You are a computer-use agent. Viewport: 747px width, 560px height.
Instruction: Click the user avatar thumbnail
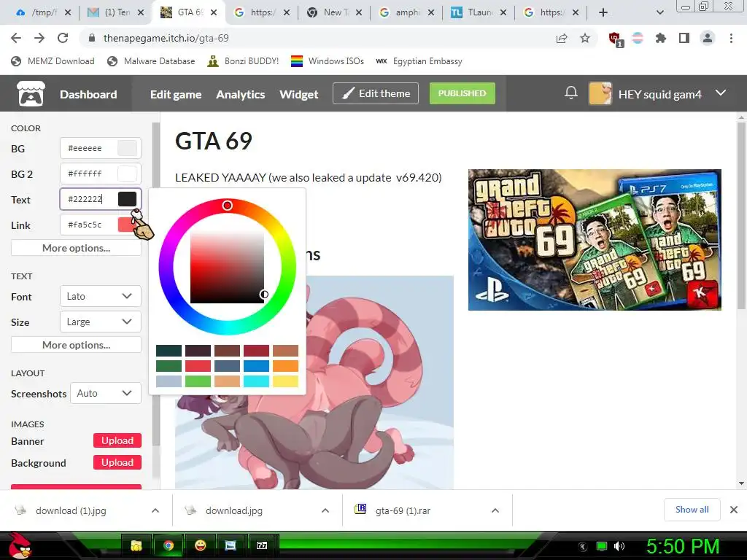click(600, 93)
